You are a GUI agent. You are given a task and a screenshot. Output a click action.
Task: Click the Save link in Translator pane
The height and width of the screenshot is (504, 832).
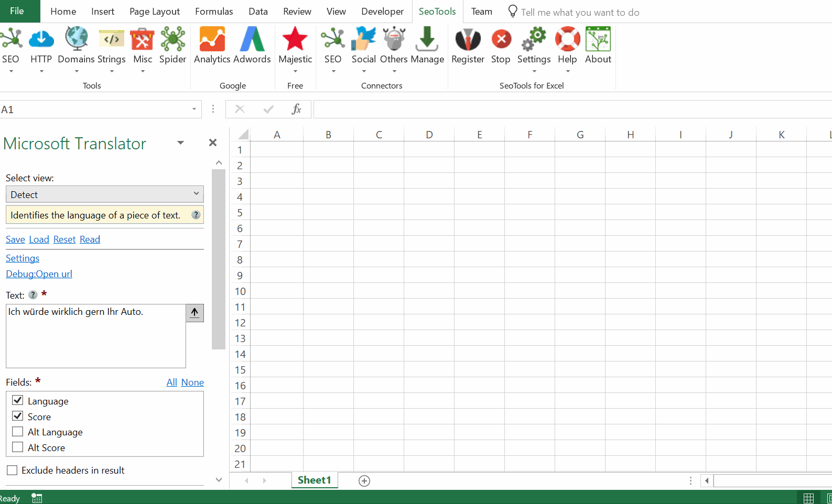[x=15, y=239]
